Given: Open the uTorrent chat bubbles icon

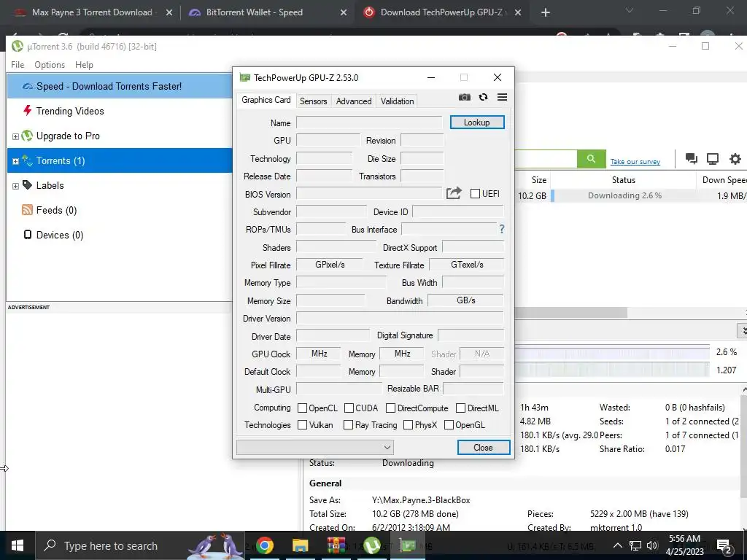Looking at the screenshot, I should coord(692,158).
